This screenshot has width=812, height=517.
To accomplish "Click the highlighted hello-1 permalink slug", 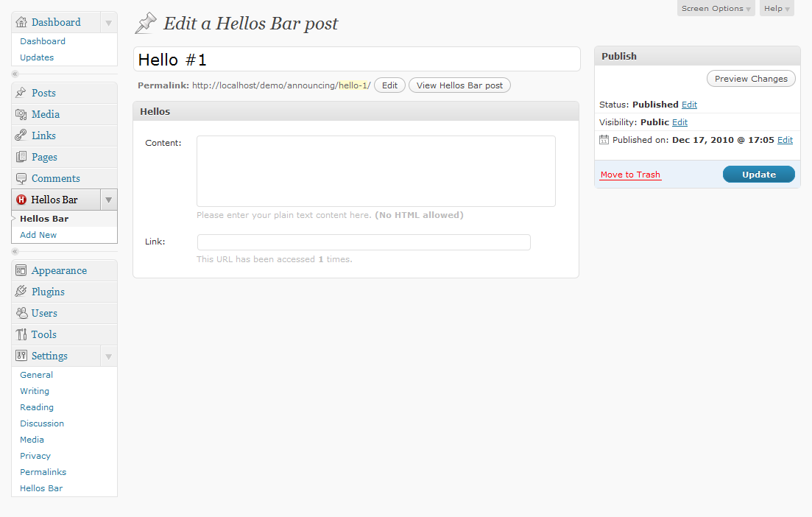I will (x=353, y=85).
